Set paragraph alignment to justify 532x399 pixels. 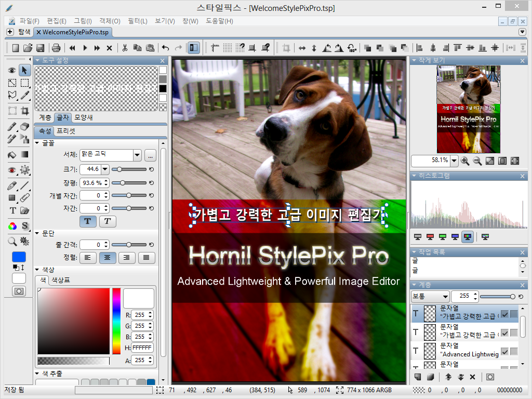click(x=147, y=258)
